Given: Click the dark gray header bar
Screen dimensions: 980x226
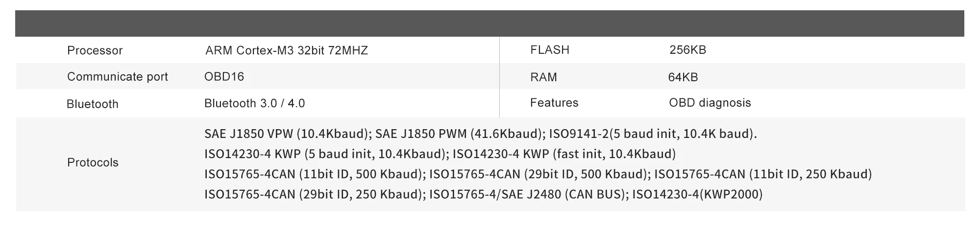Looking at the screenshot, I should pyautogui.click(x=490, y=23).
